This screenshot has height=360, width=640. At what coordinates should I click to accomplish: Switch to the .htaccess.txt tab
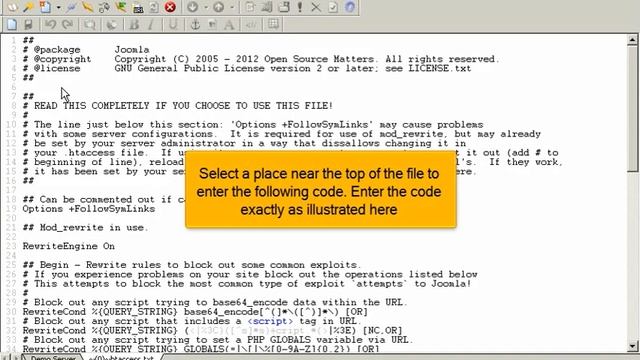coord(122,357)
